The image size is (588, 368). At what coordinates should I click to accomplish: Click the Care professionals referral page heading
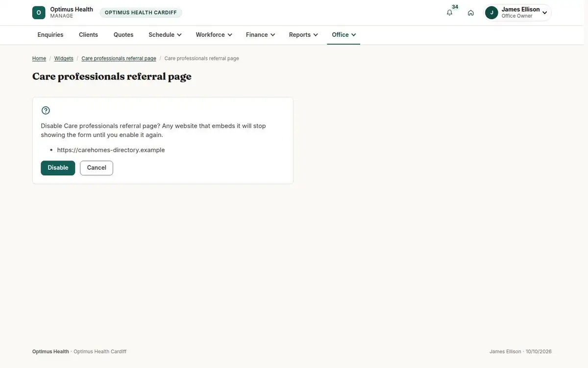click(x=112, y=77)
